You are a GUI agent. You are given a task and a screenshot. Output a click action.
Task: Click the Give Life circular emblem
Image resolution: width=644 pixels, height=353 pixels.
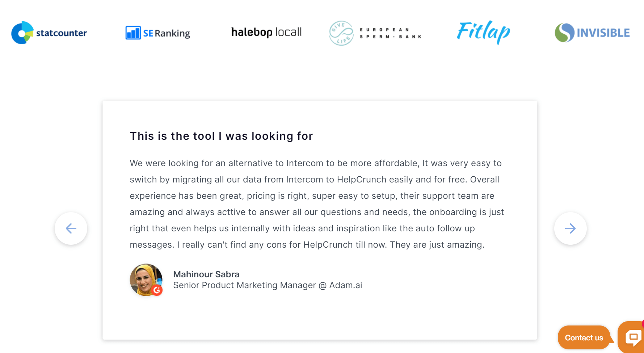(341, 33)
